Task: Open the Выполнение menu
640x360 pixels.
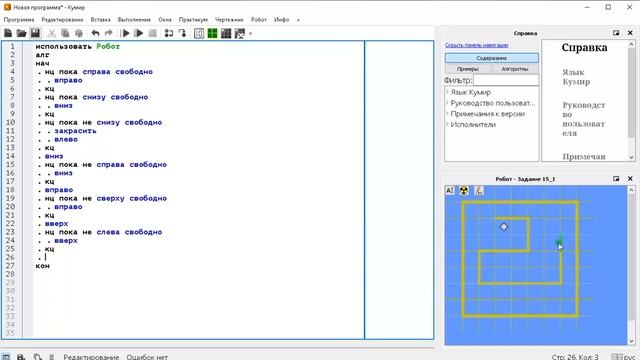Action: (x=134, y=20)
